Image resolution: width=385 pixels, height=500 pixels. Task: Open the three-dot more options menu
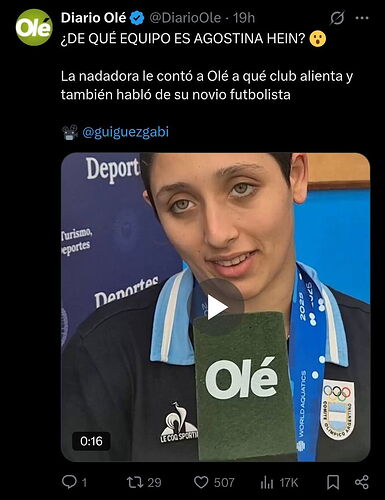pos(362,18)
